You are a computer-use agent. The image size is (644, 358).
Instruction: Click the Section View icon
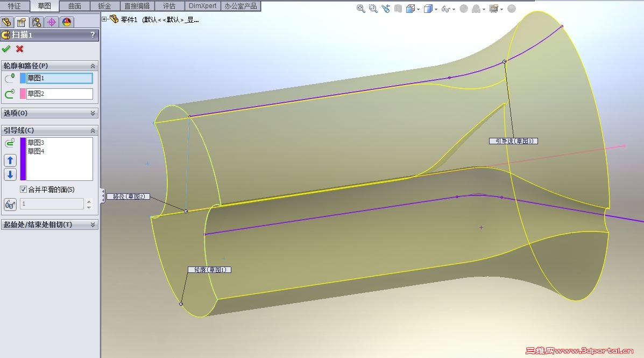pos(398,9)
